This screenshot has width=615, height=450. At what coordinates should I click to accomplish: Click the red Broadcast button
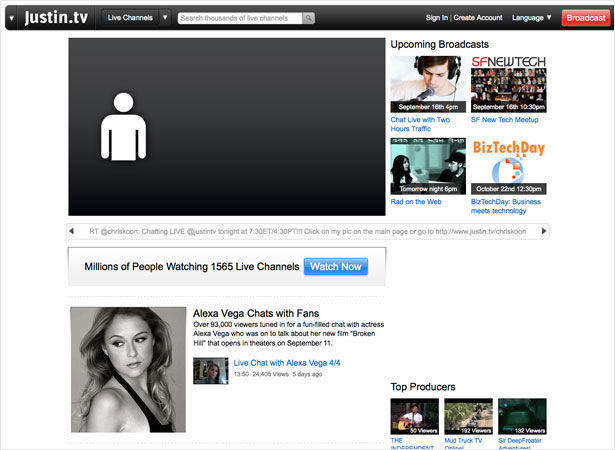(586, 18)
